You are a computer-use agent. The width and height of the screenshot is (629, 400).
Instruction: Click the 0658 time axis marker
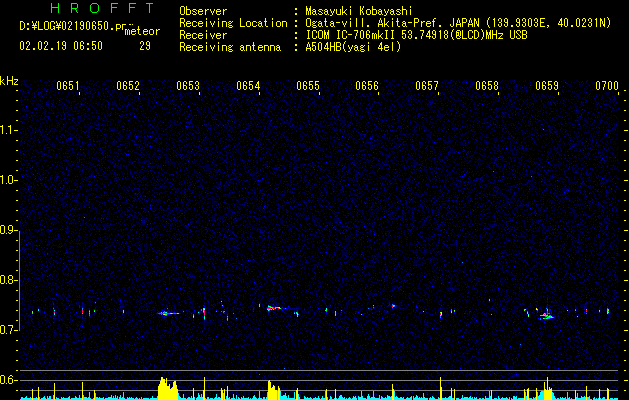(487, 86)
